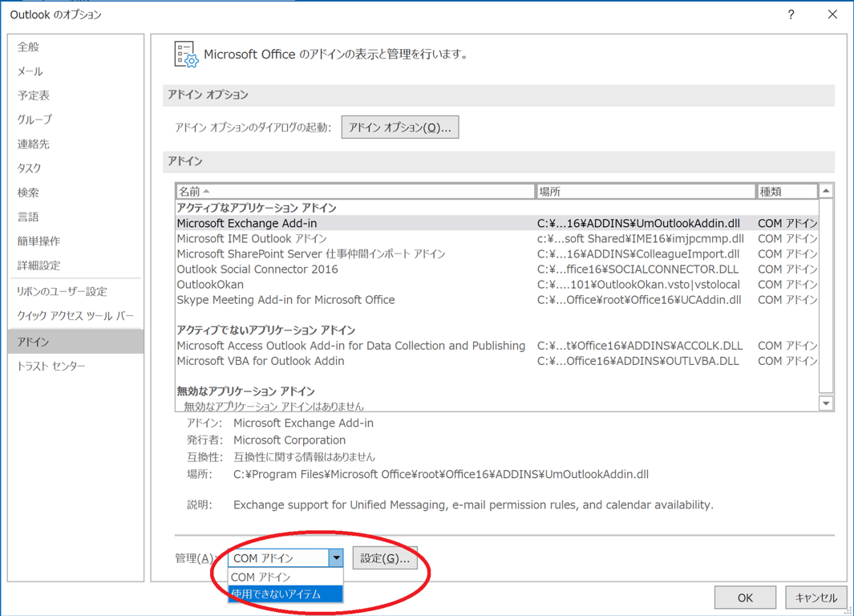Click the アドイン オプション(O)... button
This screenshot has height=616, width=854.
click(x=400, y=127)
